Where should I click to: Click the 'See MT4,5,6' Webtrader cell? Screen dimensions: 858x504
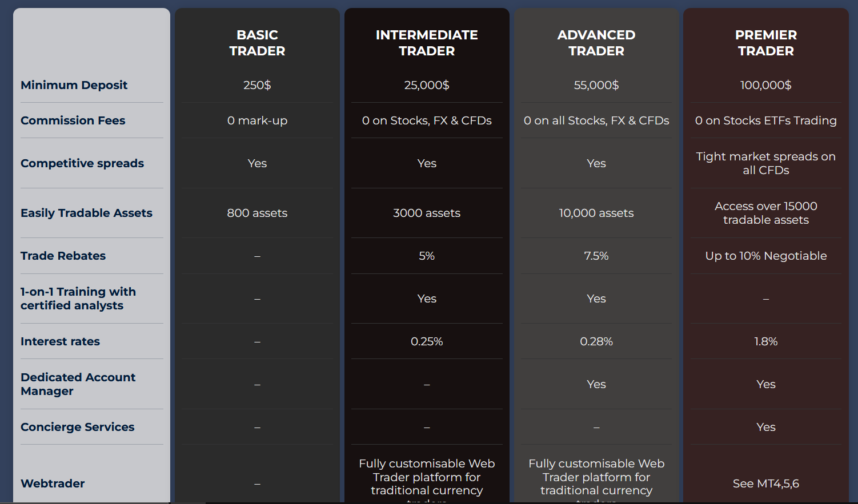click(x=765, y=483)
